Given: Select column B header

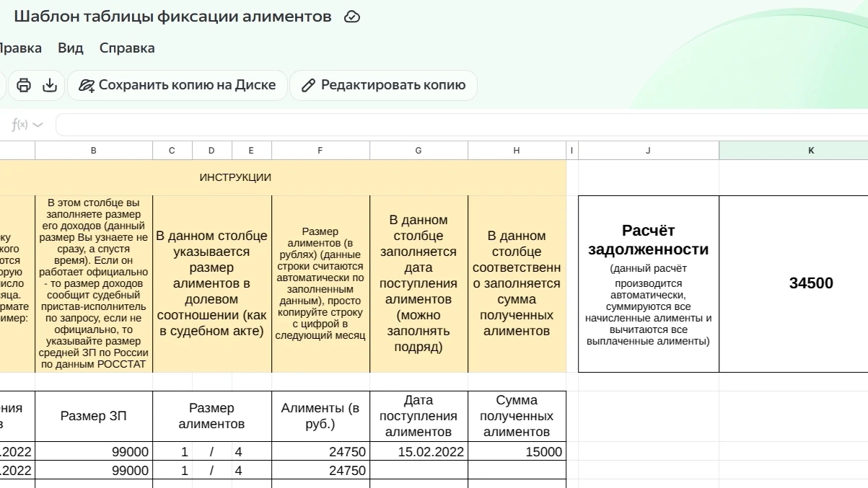Looking at the screenshot, I should coord(94,151).
